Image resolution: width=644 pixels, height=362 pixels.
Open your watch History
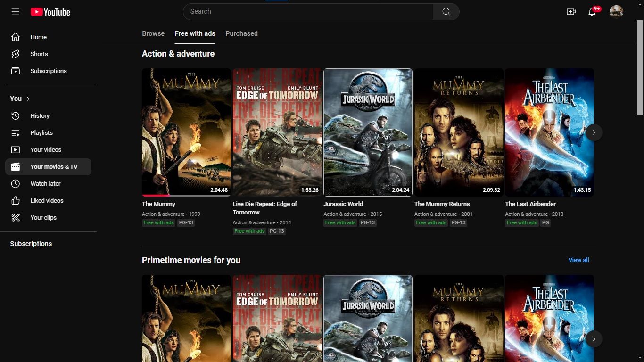40,115
